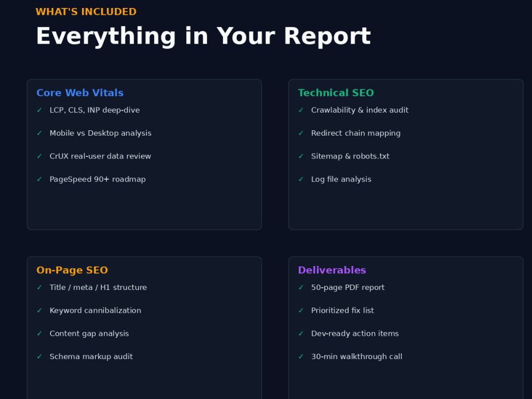Click the Mobile vs Desktop analysis text

tap(101, 134)
